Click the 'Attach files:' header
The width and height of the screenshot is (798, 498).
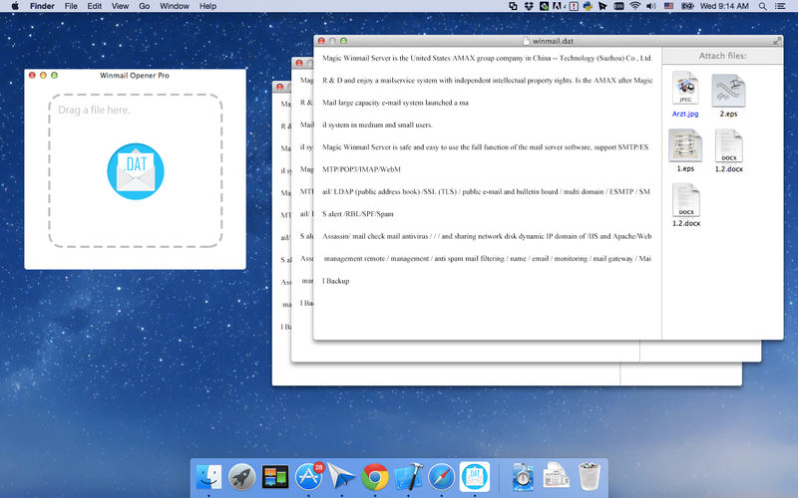coord(722,56)
